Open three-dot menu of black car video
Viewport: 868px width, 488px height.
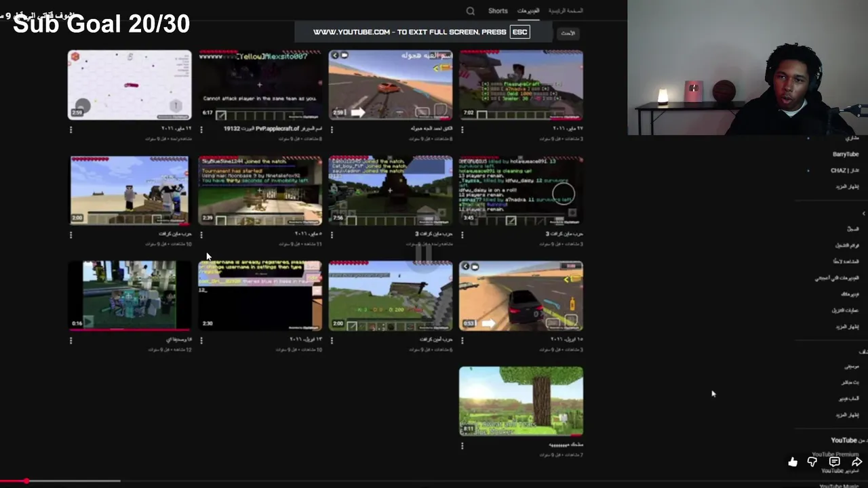tap(462, 340)
